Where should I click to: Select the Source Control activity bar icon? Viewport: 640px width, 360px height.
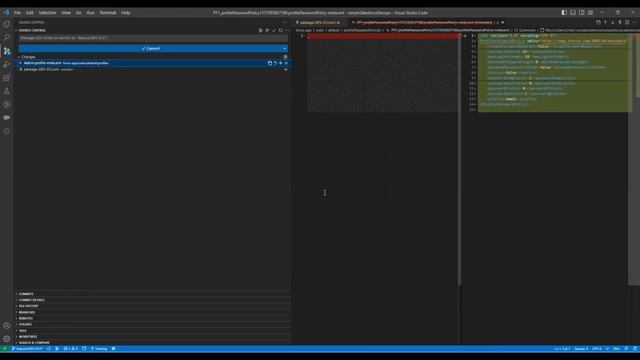click(7, 51)
